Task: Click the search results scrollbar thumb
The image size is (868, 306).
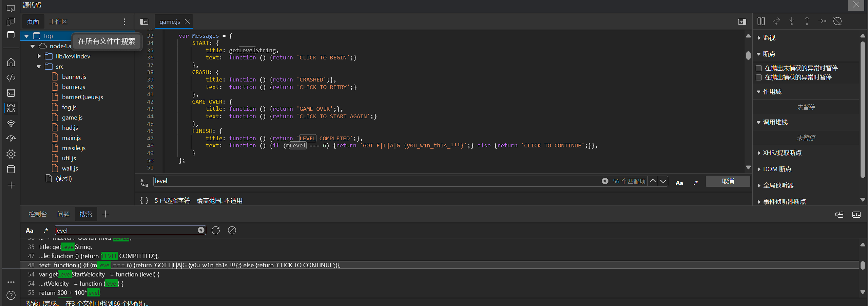Action: click(x=863, y=265)
